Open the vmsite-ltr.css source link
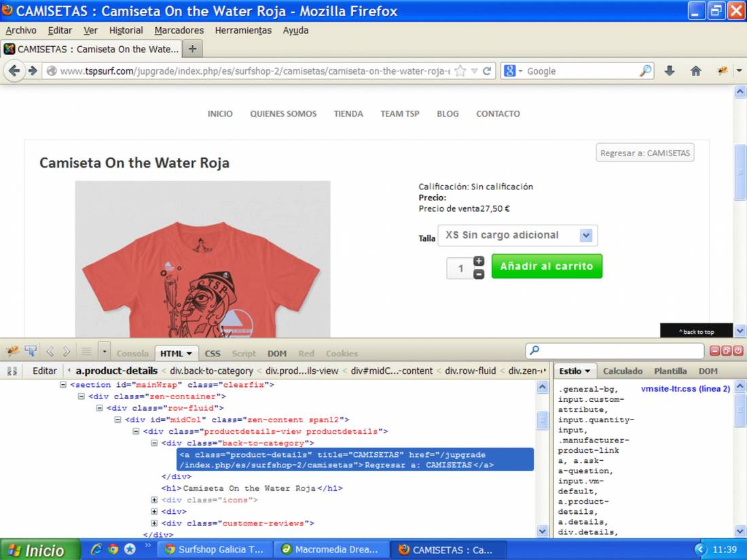 pyautogui.click(x=686, y=388)
